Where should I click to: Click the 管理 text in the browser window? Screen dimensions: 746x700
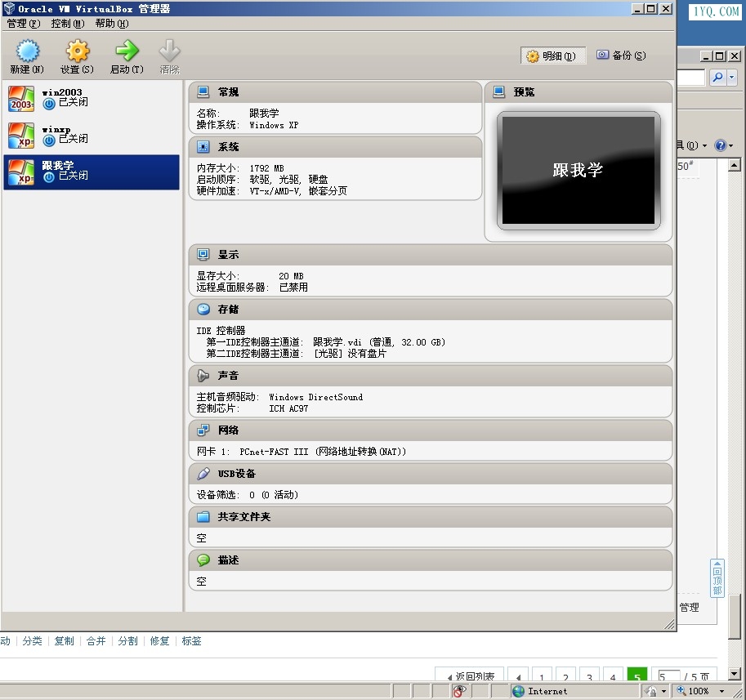pos(689,607)
